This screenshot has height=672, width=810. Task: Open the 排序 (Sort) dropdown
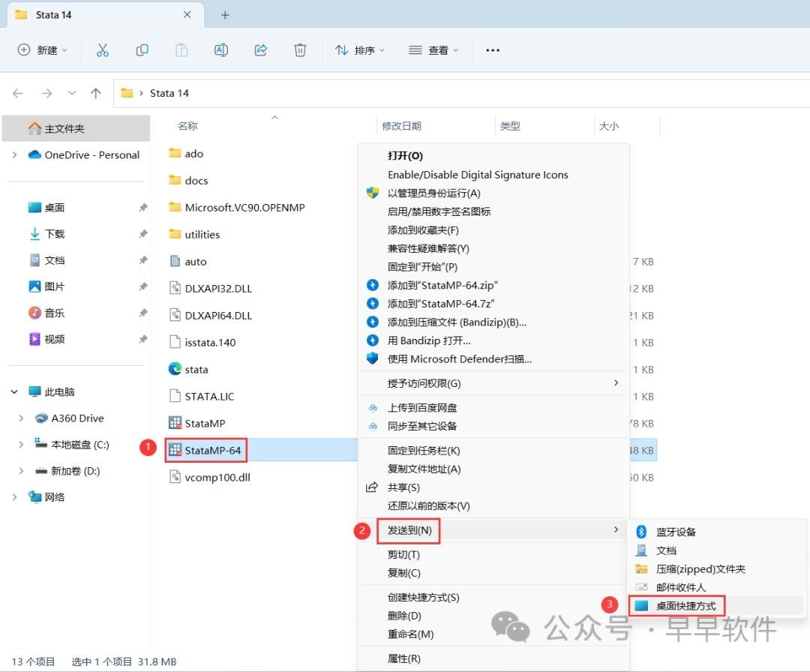click(x=359, y=50)
